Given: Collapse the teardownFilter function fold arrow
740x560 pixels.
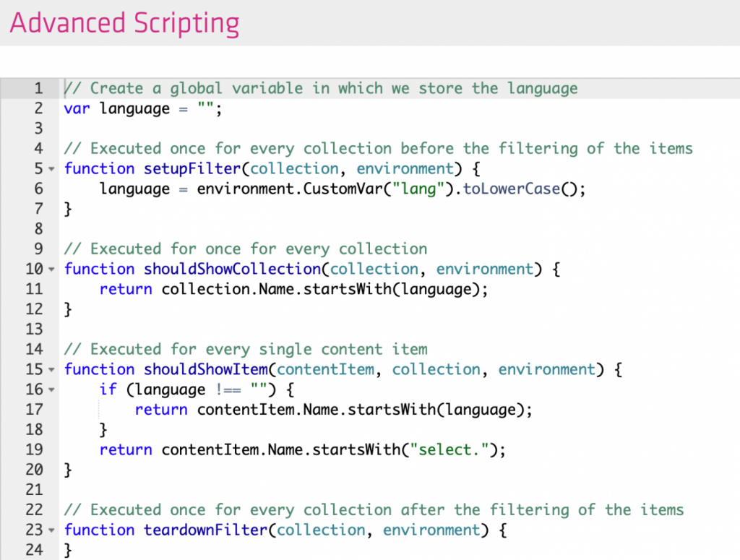Looking at the screenshot, I should pos(51,530).
